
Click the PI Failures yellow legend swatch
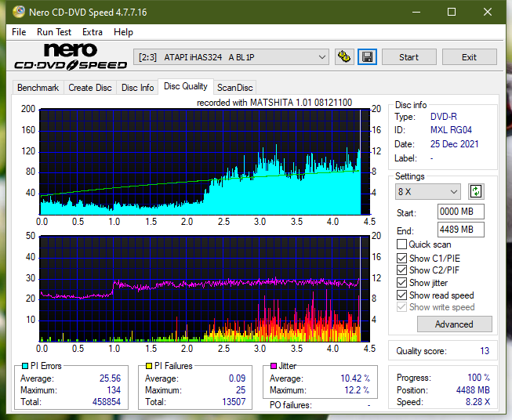click(149, 366)
